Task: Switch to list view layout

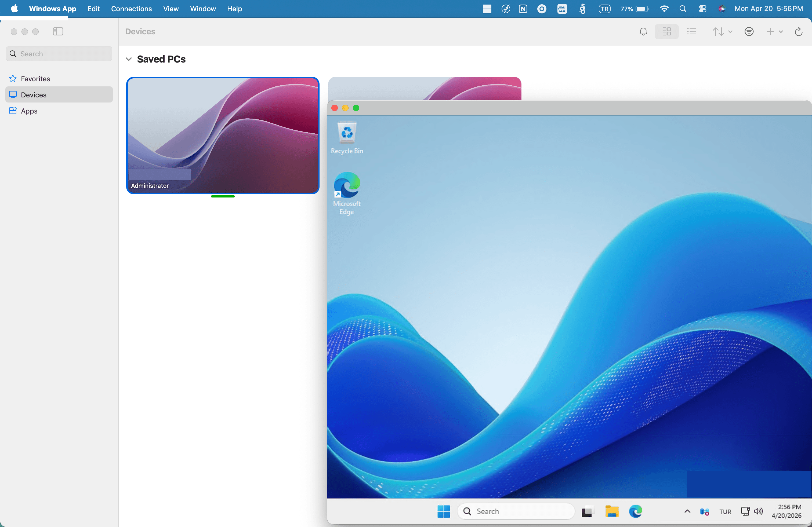Action: pos(691,32)
